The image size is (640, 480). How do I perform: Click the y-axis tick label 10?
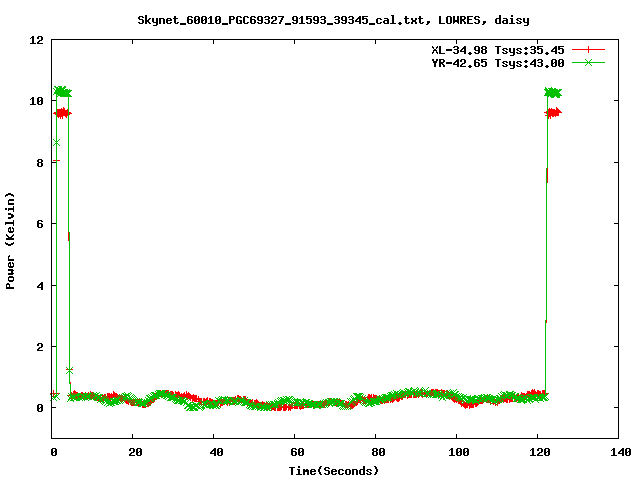pos(36,101)
